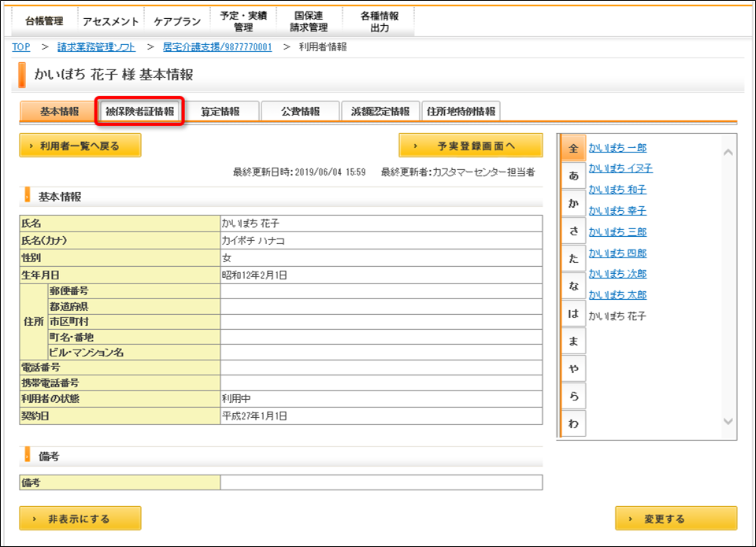This screenshot has width=756, height=547.
Task: Click 利用者一覧へ戻る button
Action: [x=80, y=146]
